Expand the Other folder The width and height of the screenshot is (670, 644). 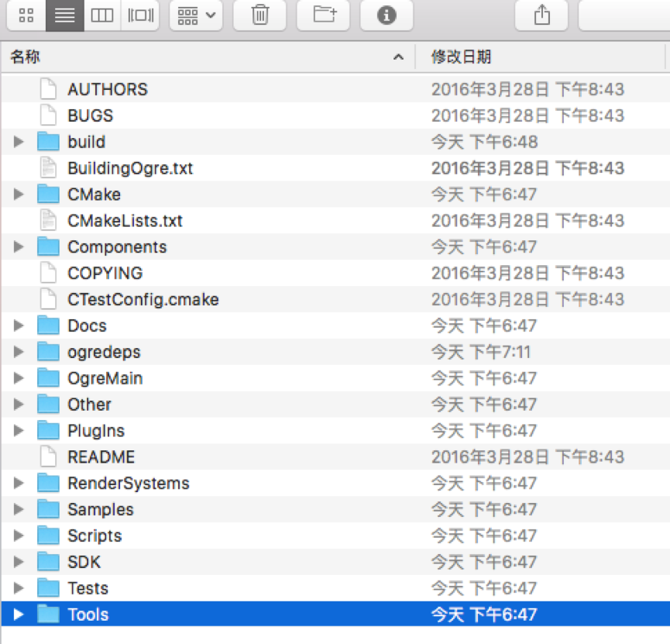pos(19,404)
